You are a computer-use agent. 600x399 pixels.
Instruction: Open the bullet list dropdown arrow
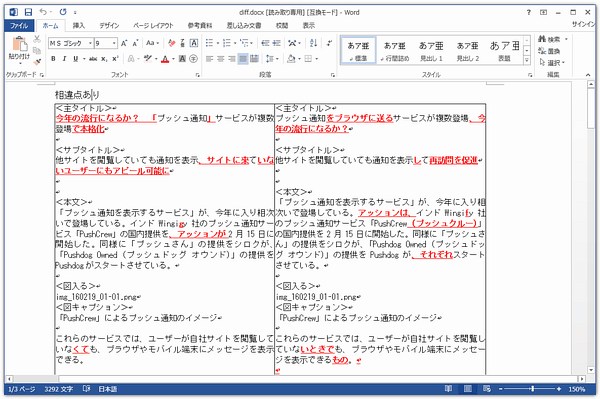(x=218, y=43)
